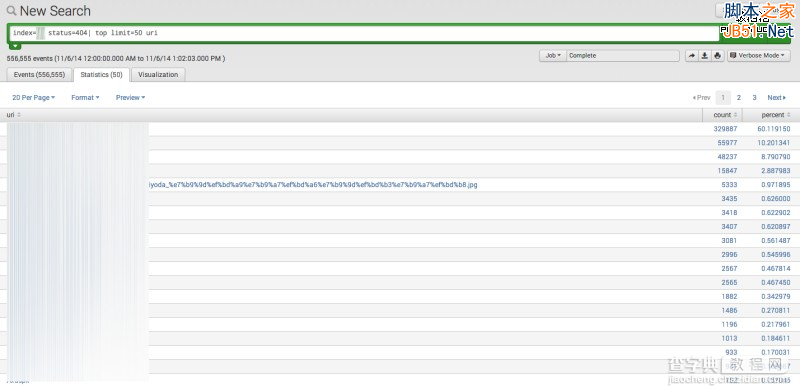Click the Complete job status bar
This screenshot has width=800, height=386.
(623, 56)
